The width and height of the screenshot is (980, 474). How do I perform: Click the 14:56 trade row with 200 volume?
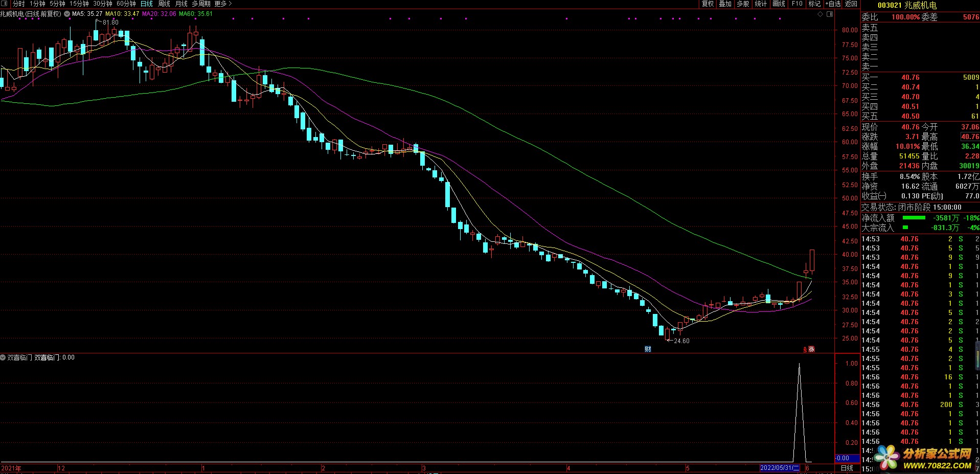920,404
